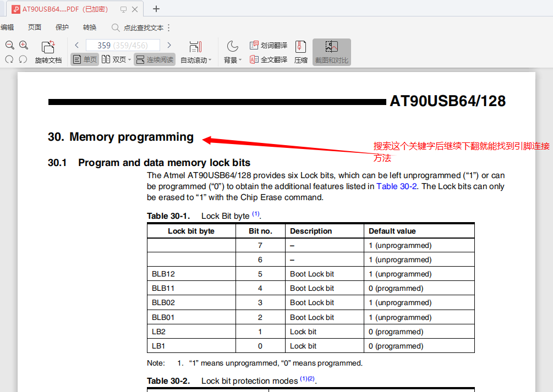Expand the 自动滚动 dropdown arrow

210,60
